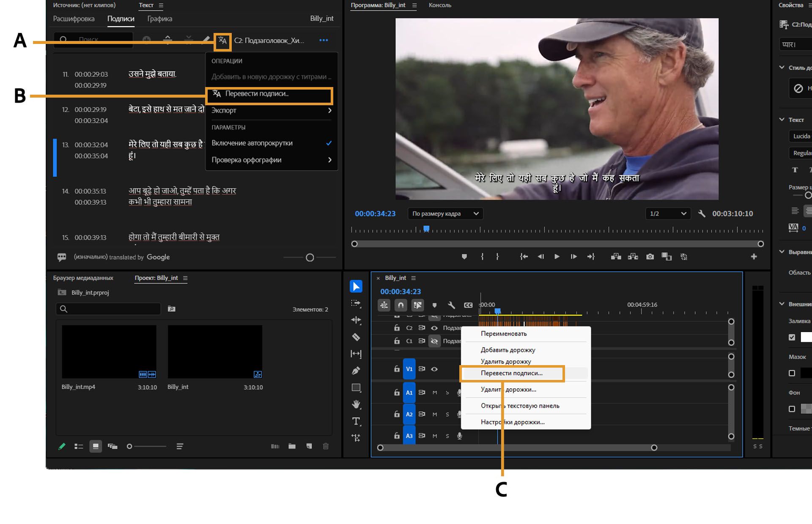Choose Перевести подписи in track context menu
Screen dimensions: 812x524
(512, 373)
